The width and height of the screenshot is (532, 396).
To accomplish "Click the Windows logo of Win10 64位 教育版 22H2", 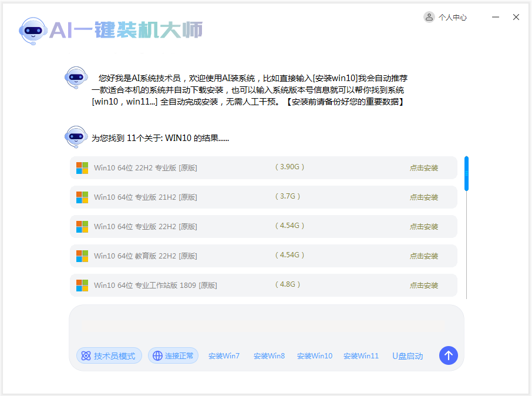I will coord(82,256).
